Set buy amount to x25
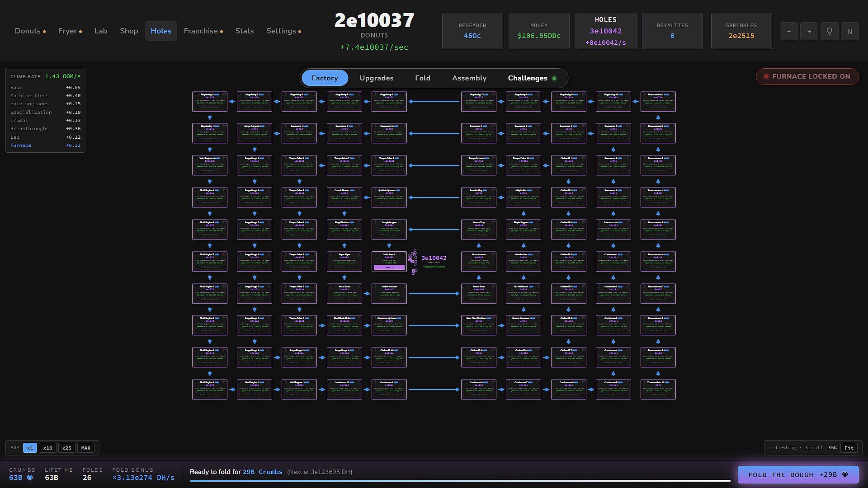Image resolution: width=868 pixels, height=488 pixels. tap(66, 448)
